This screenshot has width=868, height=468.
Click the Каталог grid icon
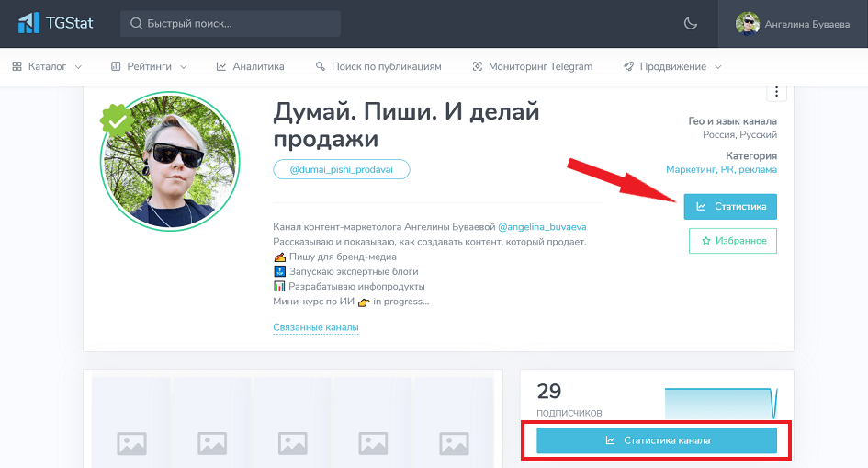[x=17, y=66]
